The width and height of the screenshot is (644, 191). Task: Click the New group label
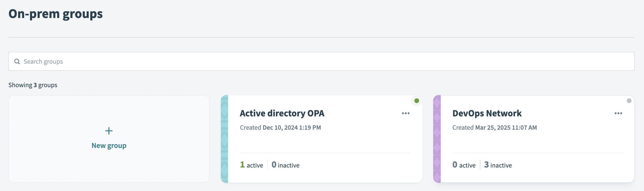109,146
